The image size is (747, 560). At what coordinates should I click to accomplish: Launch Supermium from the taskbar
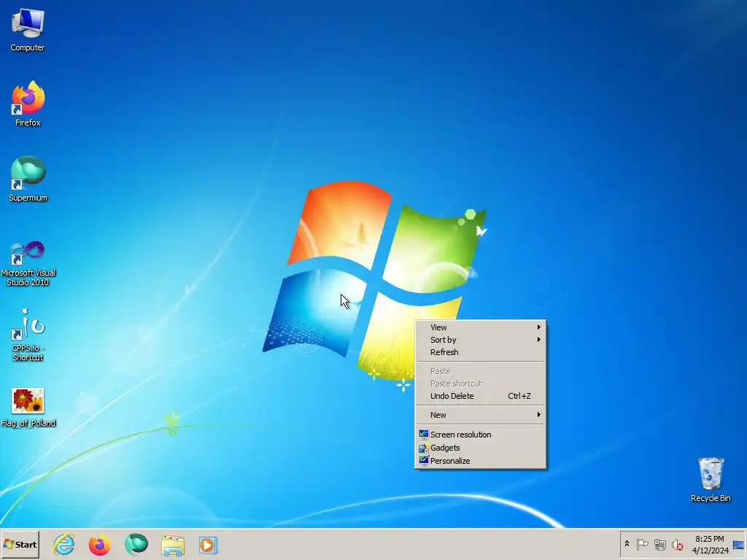[x=136, y=544]
